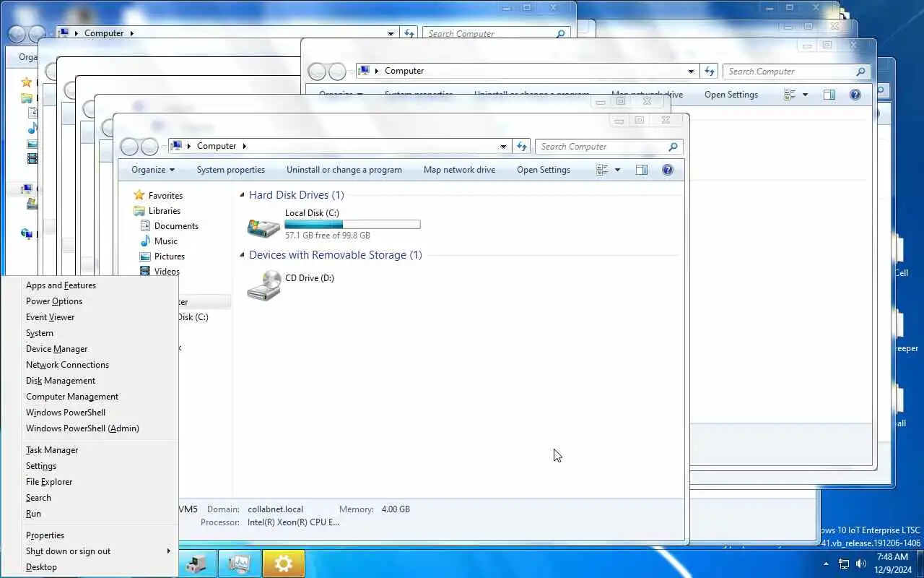Click arrow after Computer in front address bar
924x578 pixels.
click(x=244, y=146)
